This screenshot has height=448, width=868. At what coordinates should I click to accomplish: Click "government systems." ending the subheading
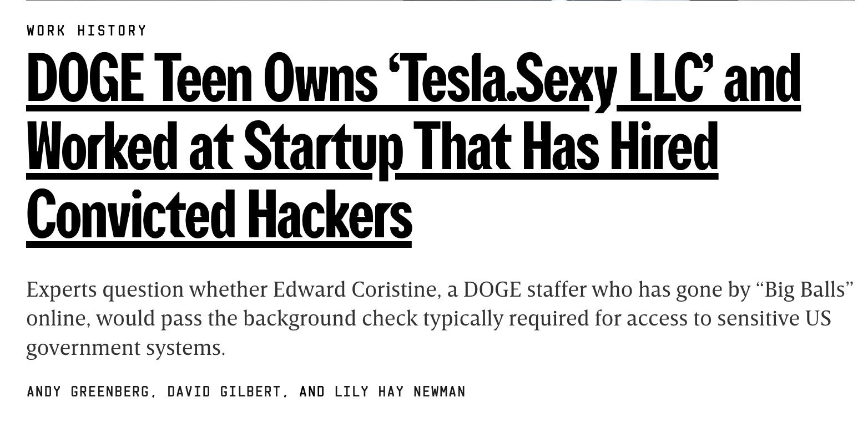(x=126, y=348)
